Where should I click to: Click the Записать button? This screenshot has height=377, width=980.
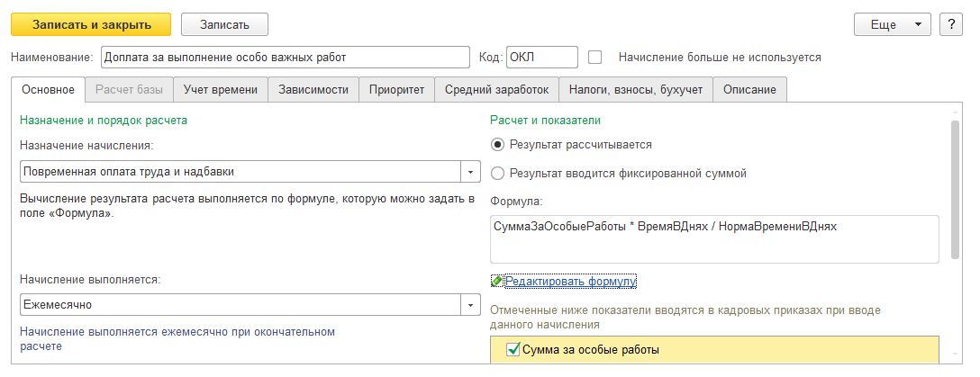[224, 25]
